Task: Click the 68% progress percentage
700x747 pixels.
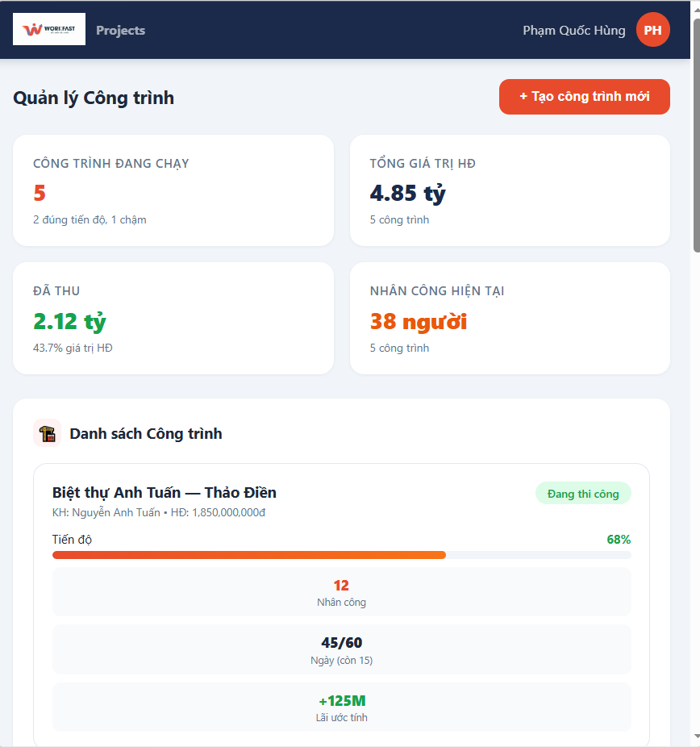Action: pyautogui.click(x=619, y=540)
